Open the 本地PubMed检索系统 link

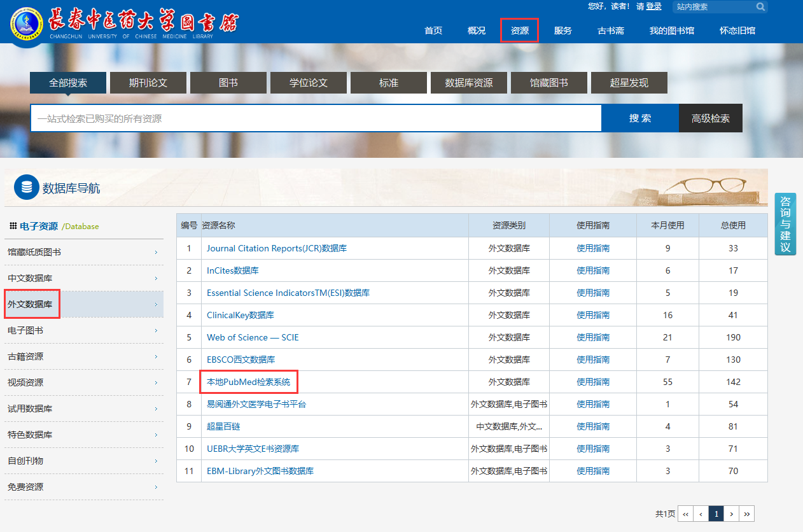tap(248, 382)
